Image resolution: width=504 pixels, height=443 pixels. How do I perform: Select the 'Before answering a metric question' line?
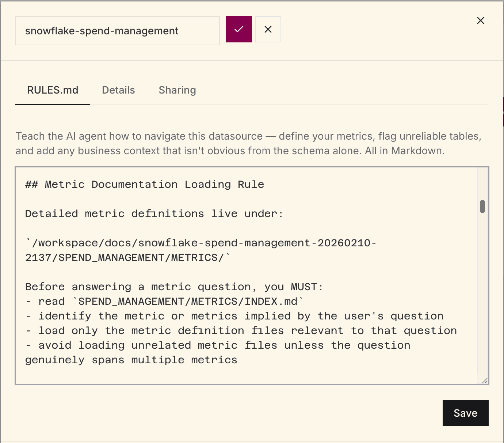coord(173,287)
